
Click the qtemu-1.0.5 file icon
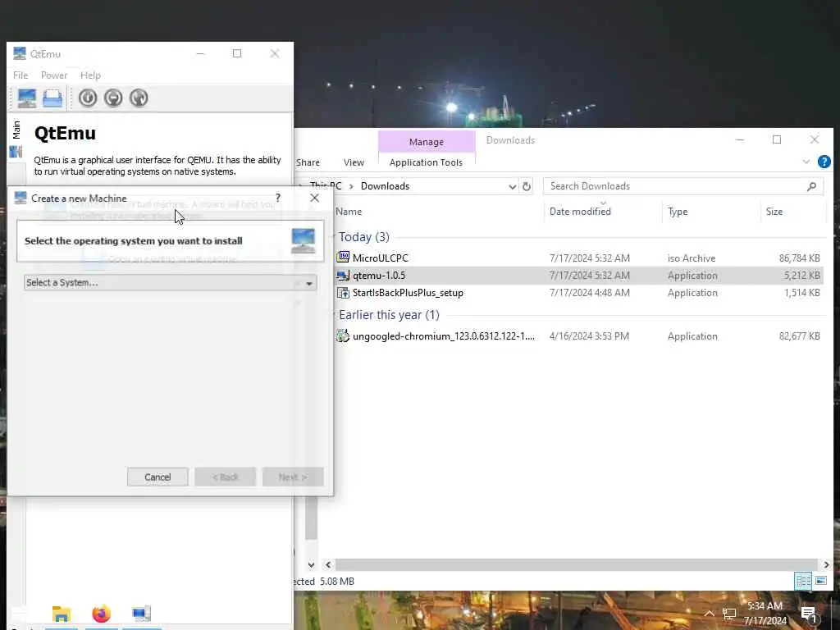(x=343, y=276)
